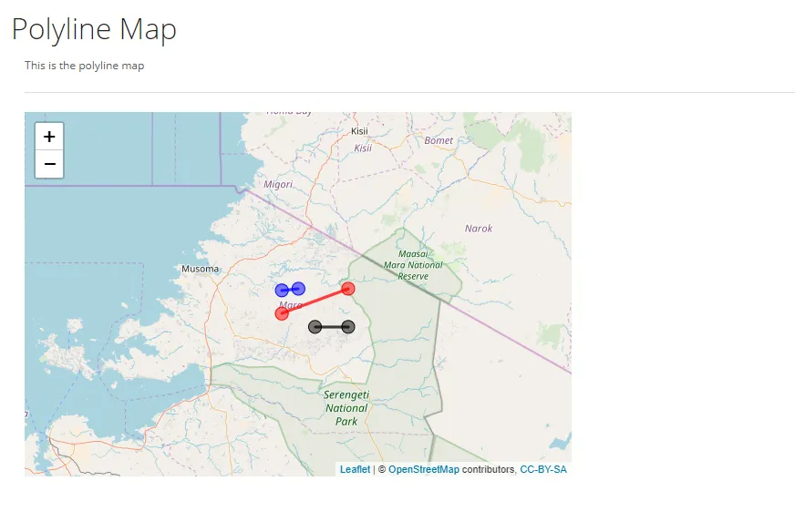Click the Migori label on map

tap(278, 184)
